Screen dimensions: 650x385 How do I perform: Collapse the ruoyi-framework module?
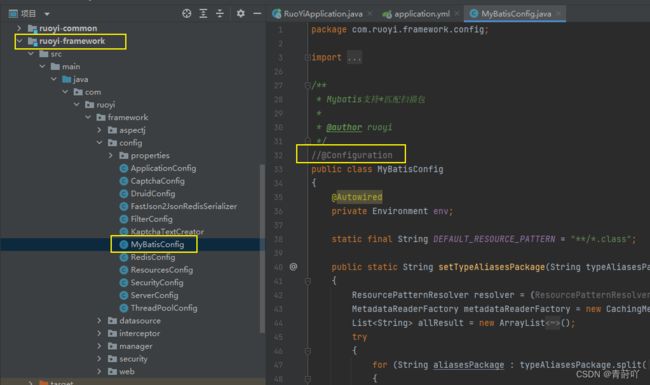click(19, 41)
